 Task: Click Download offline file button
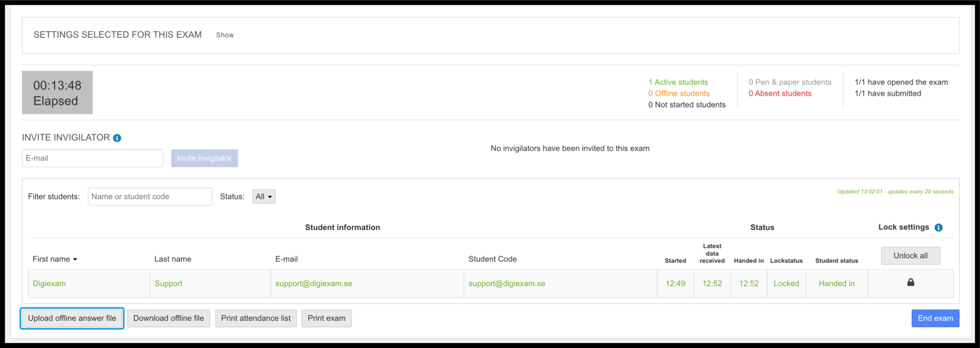click(x=169, y=318)
